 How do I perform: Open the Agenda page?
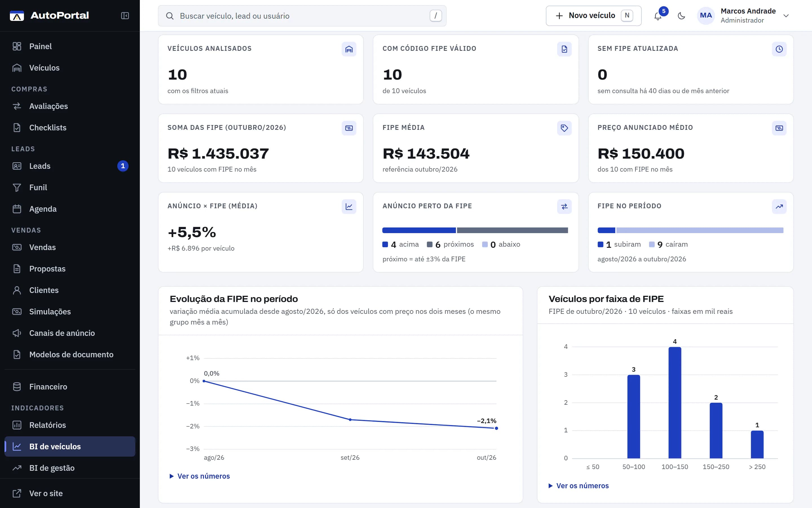[x=70, y=209]
